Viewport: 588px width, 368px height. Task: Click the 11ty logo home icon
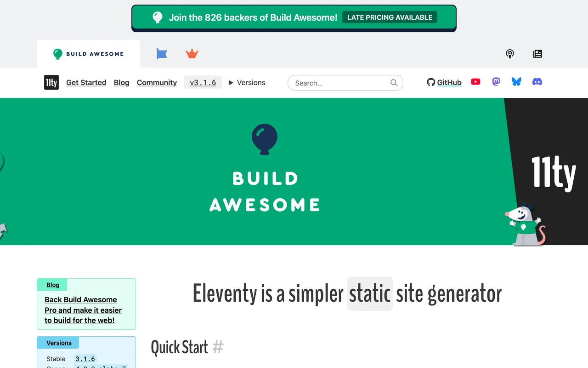pos(51,82)
